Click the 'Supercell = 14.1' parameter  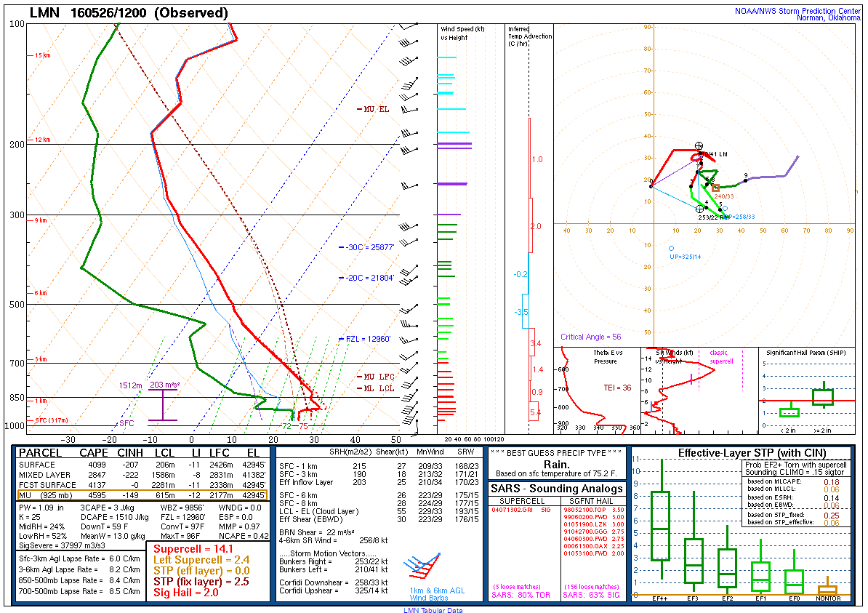tap(193, 549)
